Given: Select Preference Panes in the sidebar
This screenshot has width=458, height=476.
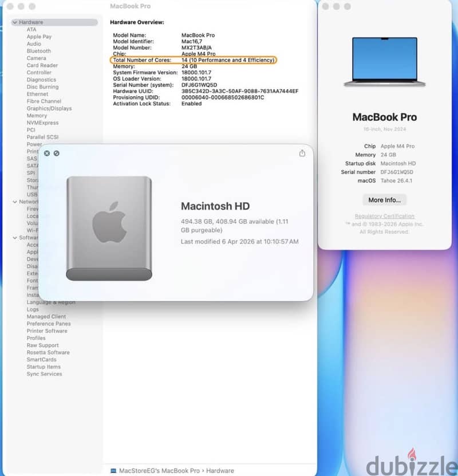Looking at the screenshot, I should [x=49, y=324].
